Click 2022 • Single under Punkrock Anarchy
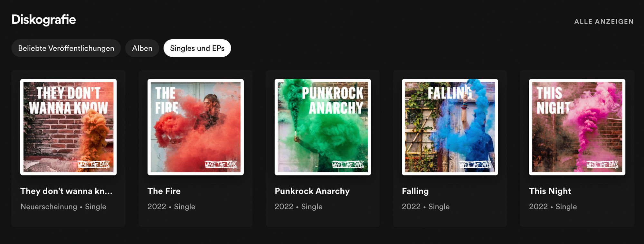Screen dimensions: 644x244 tap(298, 207)
